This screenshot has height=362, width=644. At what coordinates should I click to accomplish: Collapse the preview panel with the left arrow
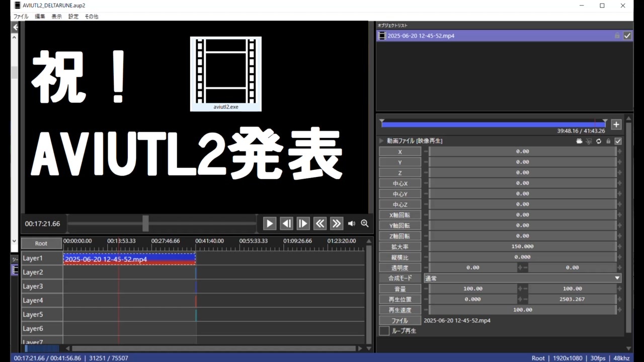[x=15, y=27]
